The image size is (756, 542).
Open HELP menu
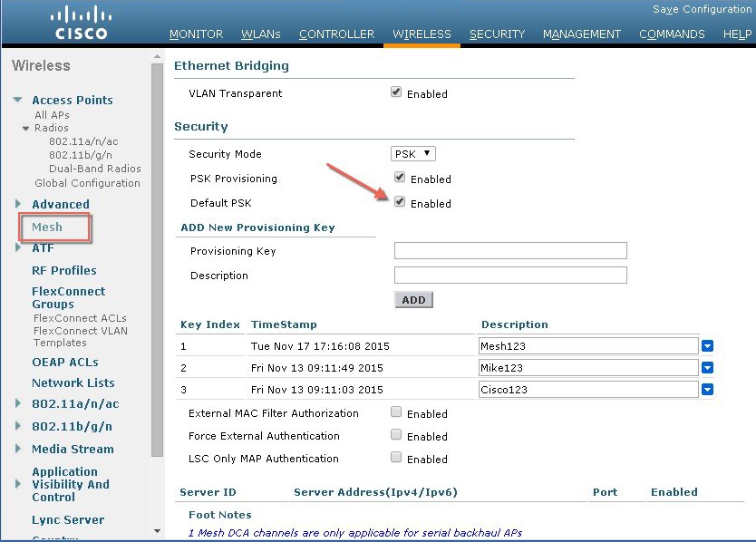738,34
